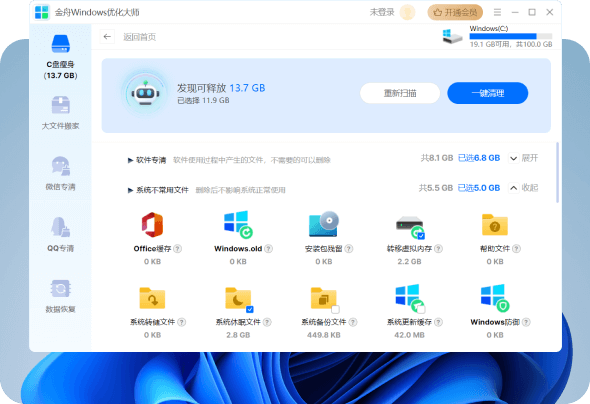Screen dimensions: 590x404
Task: Click the 发现可释放 13.7 GB text
Action: (x=221, y=88)
